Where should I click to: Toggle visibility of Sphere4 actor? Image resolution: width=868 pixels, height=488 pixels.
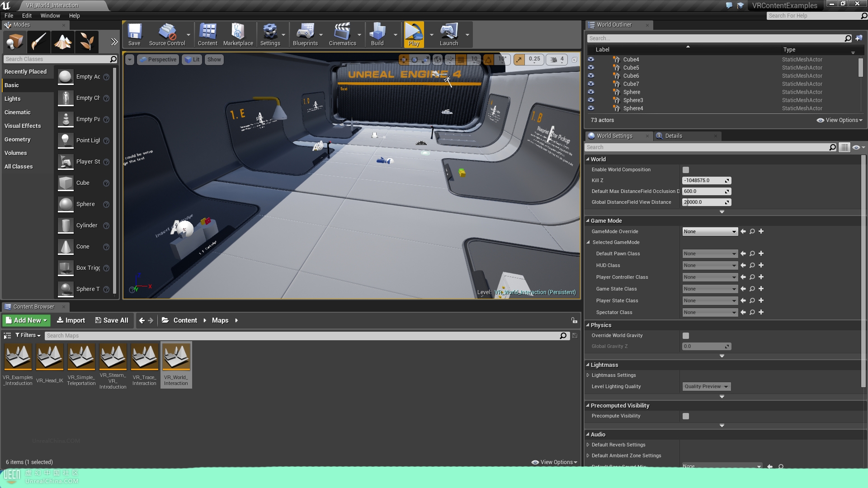coord(591,108)
